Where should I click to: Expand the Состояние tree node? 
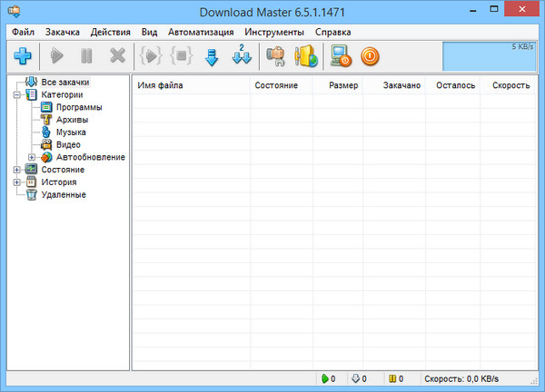pyautogui.click(x=17, y=170)
